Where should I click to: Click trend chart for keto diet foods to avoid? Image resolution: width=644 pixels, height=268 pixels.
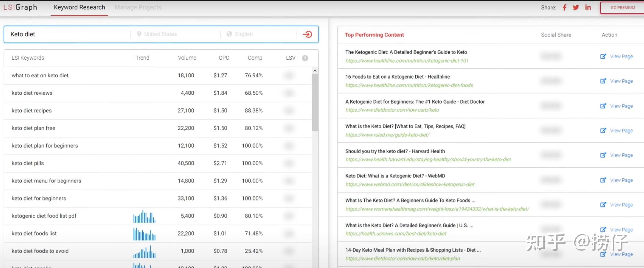(144, 252)
